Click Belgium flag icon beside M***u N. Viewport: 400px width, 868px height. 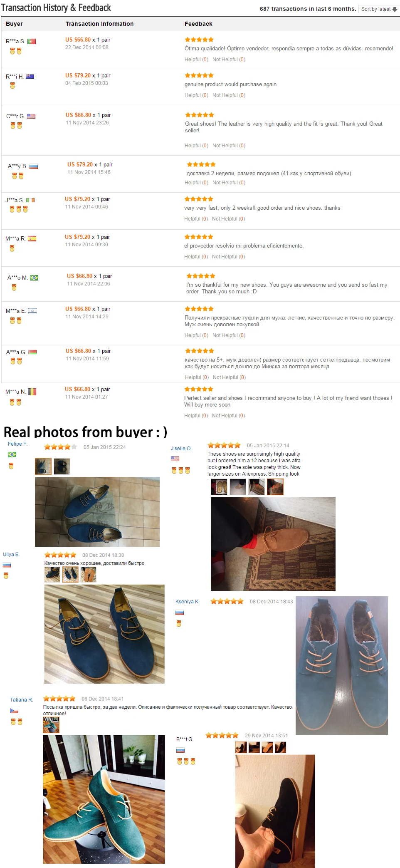(32, 392)
